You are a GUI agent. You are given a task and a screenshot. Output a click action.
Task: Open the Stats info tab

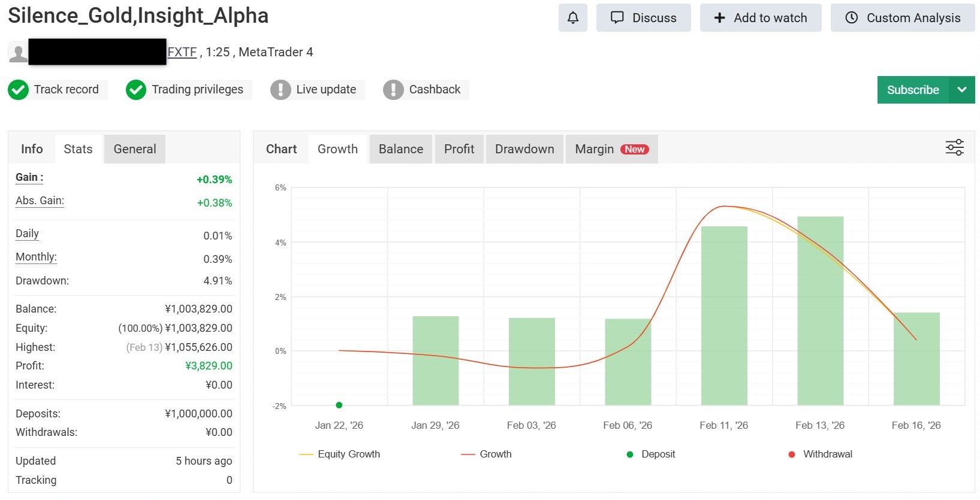(79, 149)
